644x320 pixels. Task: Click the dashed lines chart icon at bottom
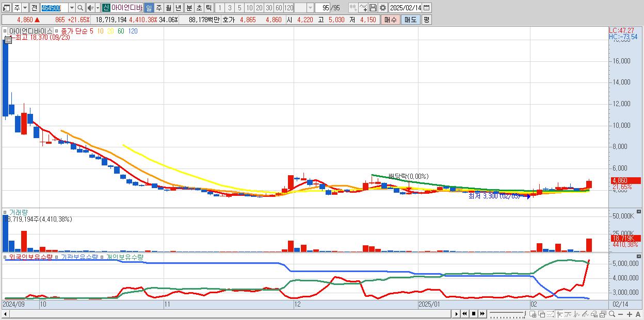(550, 314)
